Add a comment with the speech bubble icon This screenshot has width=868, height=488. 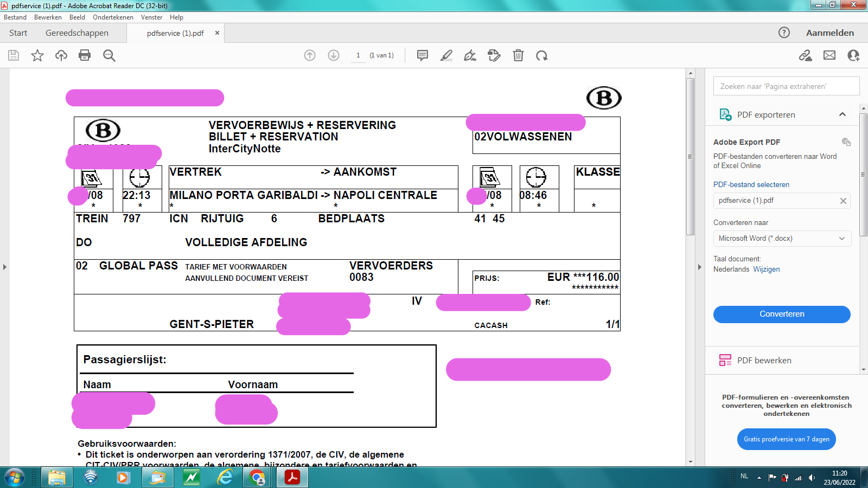423,55
